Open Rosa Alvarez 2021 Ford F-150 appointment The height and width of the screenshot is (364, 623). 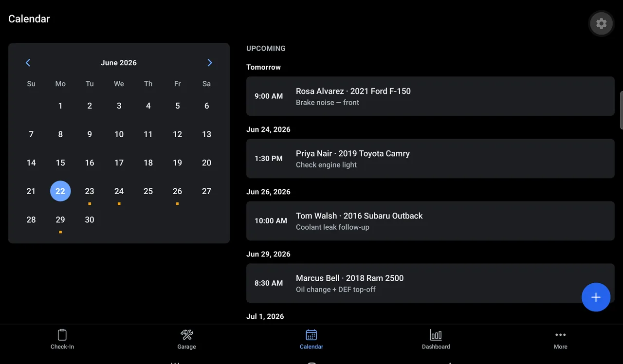coord(430,96)
